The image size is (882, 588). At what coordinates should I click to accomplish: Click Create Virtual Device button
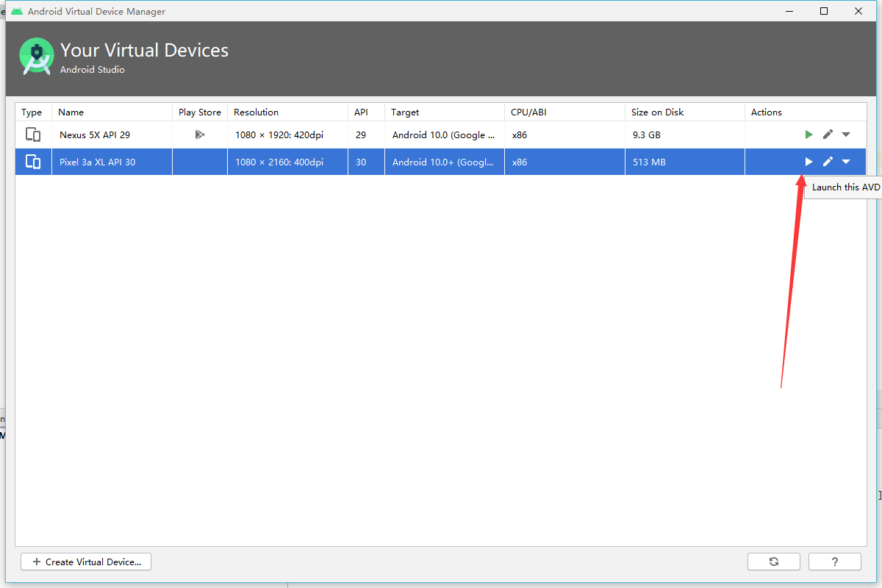[x=86, y=562]
